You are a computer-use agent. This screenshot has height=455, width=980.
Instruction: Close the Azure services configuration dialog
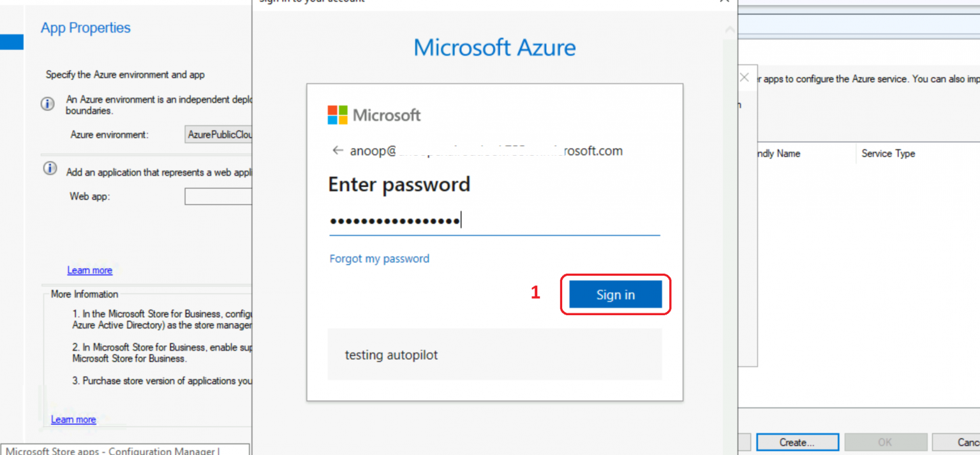(x=744, y=77)
